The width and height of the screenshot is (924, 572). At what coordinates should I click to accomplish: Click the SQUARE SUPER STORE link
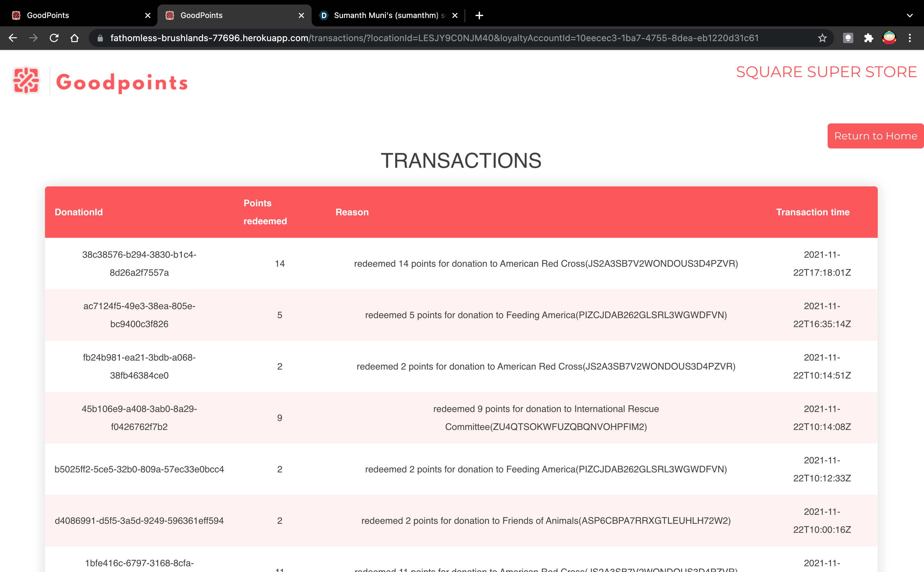click(x=826, y=72)
